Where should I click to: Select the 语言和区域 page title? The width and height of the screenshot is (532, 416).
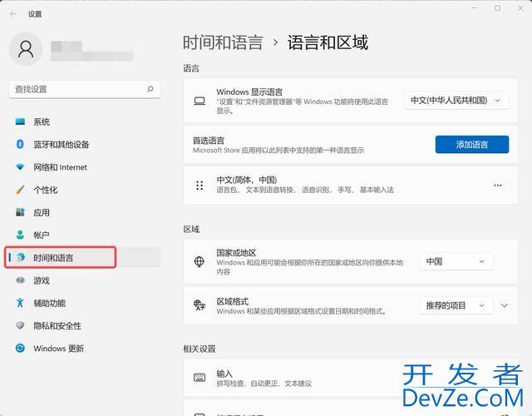click(x=328, y=42)
